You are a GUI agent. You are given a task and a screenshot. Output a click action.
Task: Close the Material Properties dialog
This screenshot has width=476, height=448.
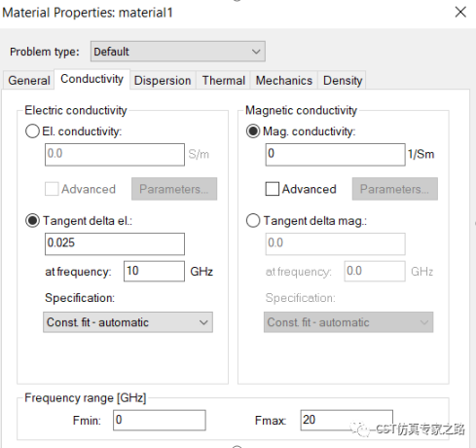[x=460, y=13]
